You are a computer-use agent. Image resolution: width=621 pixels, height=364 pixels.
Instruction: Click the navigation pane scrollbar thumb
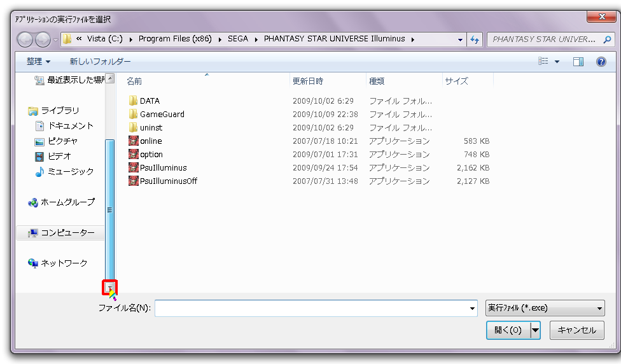110,210
